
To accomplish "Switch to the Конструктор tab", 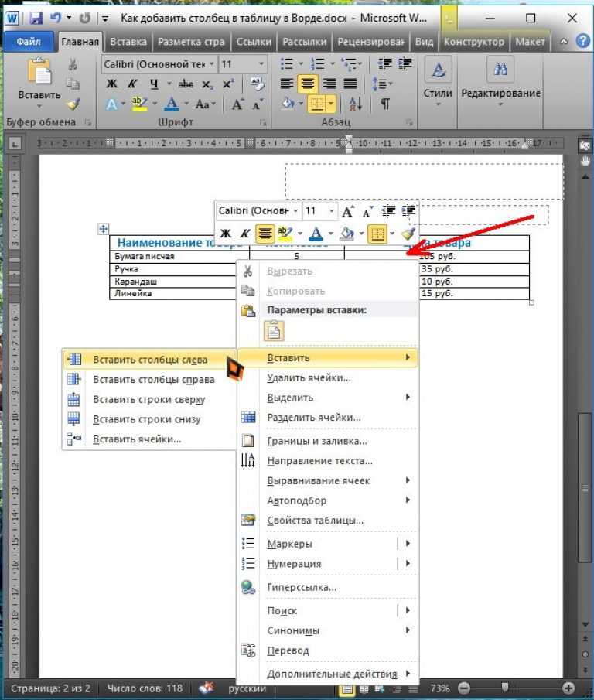I will (x=474, y=42).
